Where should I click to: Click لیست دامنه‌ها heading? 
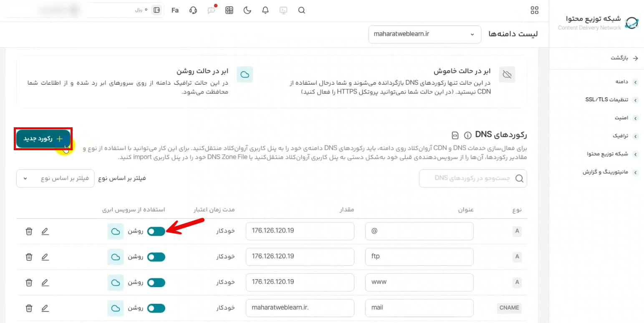tap(513, 34)
